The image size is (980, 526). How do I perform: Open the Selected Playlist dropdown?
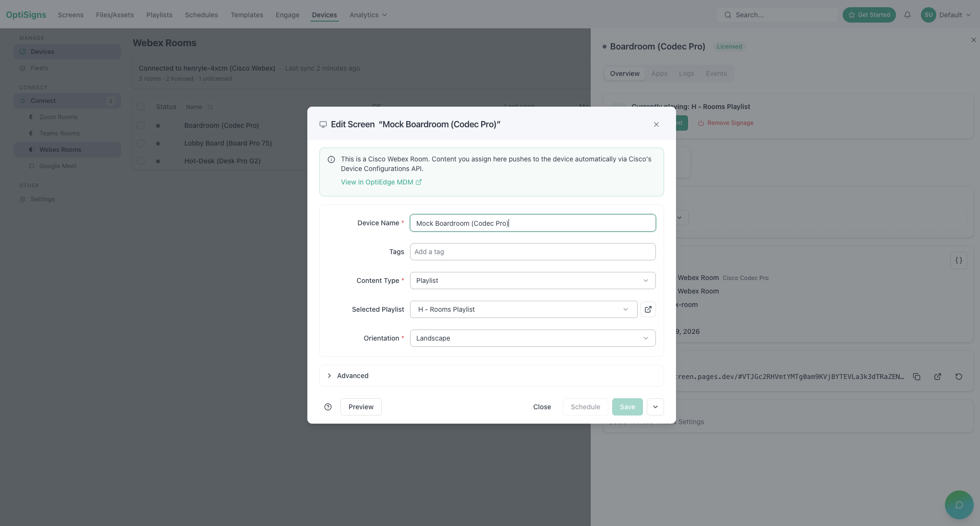tap(523, 309)
